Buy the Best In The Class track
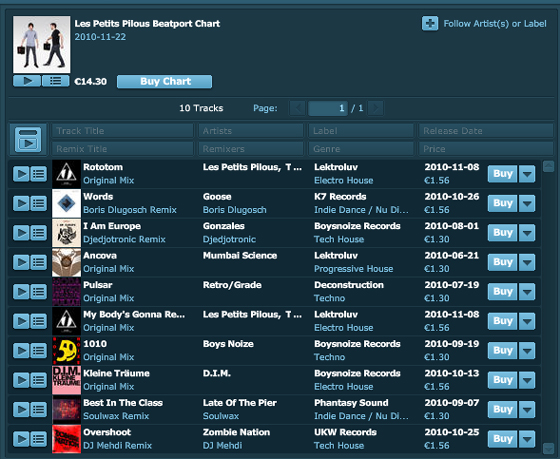The image size is (560, 459). pos(502,410)
